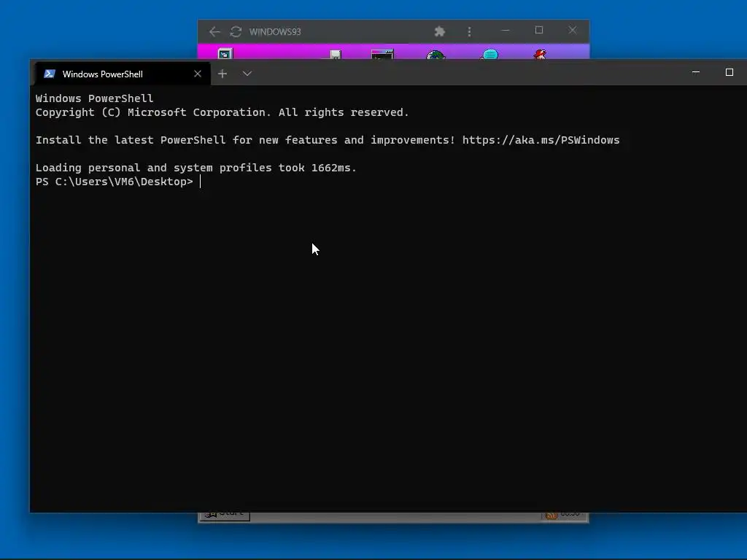Open the red bird icon in WINDOWS93
747x560 pixels.
(539, 54)
